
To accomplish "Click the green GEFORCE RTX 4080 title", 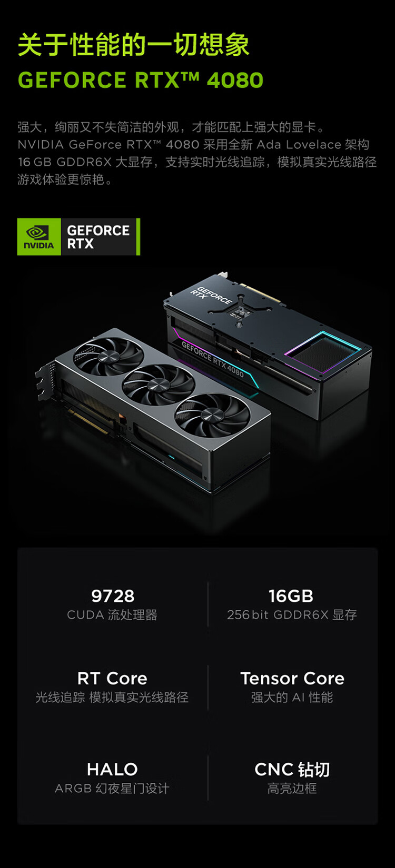I will pyautogui.click(x=140, y=80).
